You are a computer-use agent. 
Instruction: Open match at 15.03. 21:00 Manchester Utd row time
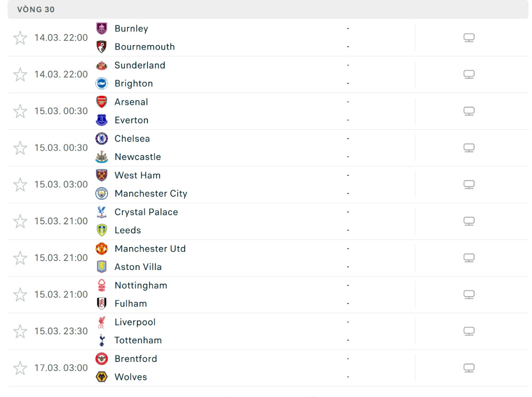click(61, 258)
